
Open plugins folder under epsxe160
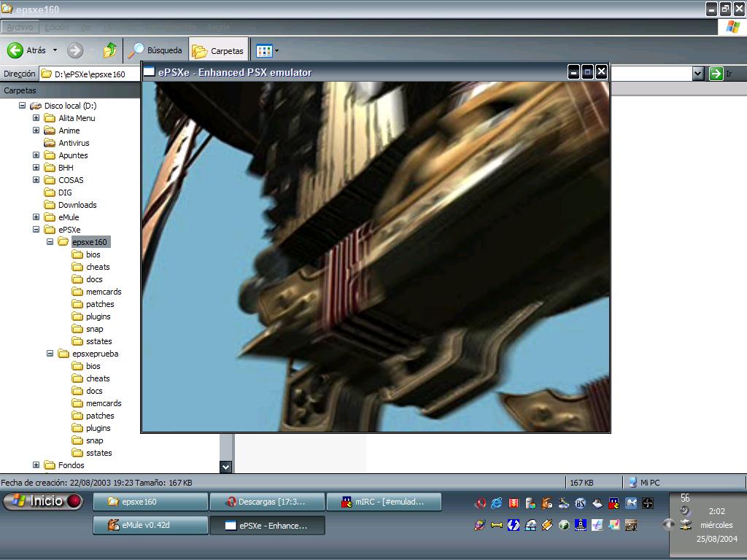(91, 316)
